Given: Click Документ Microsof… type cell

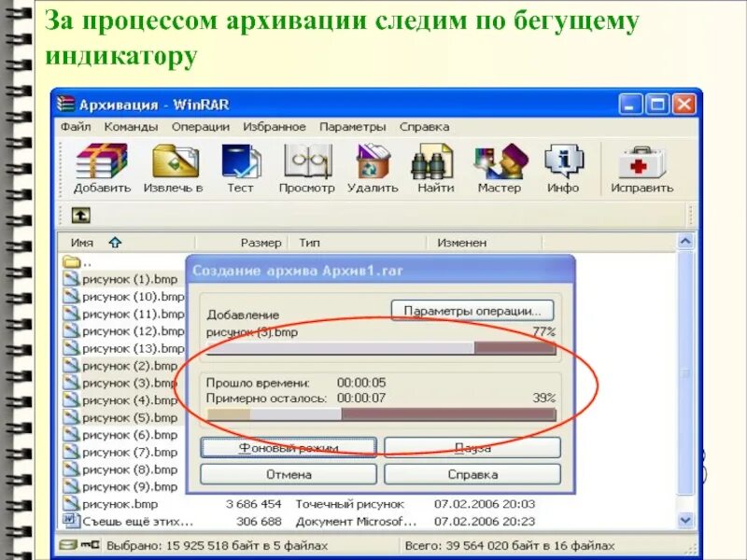Looking at the screenshot, I should [356, 521].
